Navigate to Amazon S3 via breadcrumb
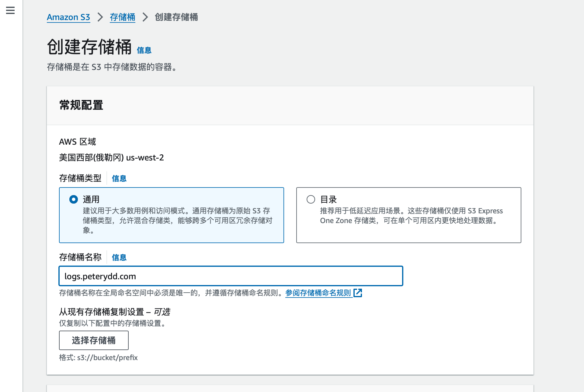Screen dimensions: 584x392 [x=68, y=17]
